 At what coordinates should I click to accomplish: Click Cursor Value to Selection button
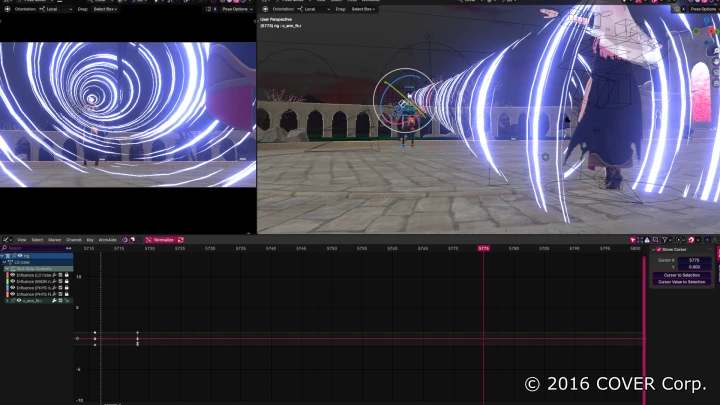(682, 282)
